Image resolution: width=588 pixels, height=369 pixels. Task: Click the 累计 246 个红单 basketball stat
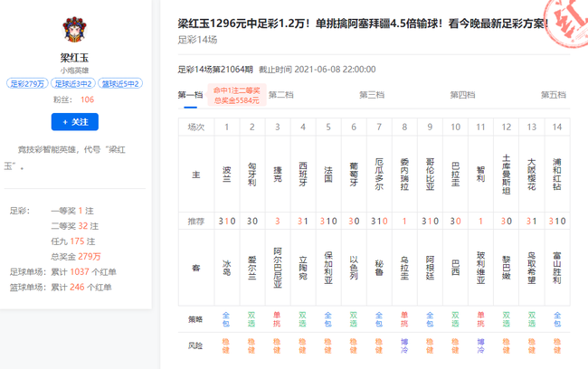(x=81, y=288)
